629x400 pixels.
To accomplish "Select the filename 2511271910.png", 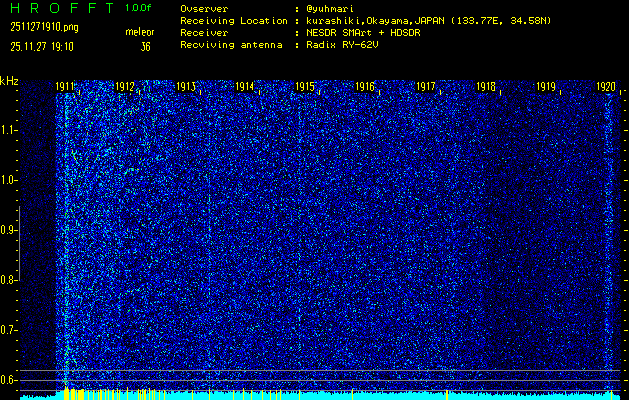I will (x=45, y=27).
